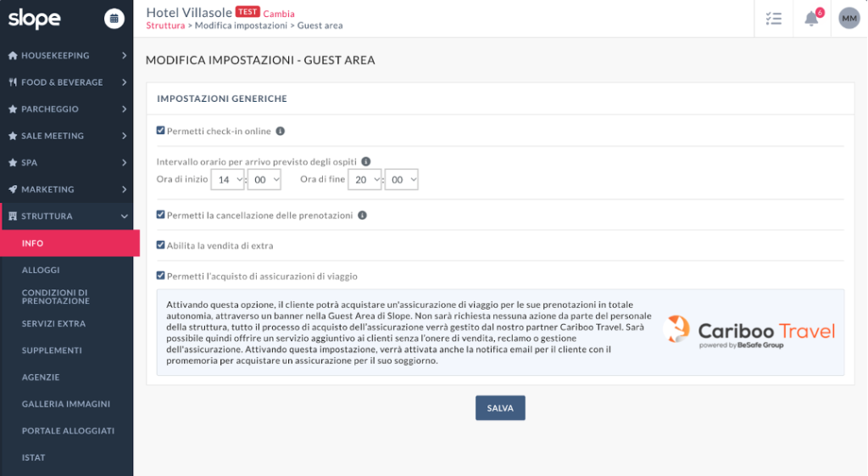Viewport: 868px width, 476px height.
Task: Click info icon next to booking cancellation
Action: click(x=362, y=216)
